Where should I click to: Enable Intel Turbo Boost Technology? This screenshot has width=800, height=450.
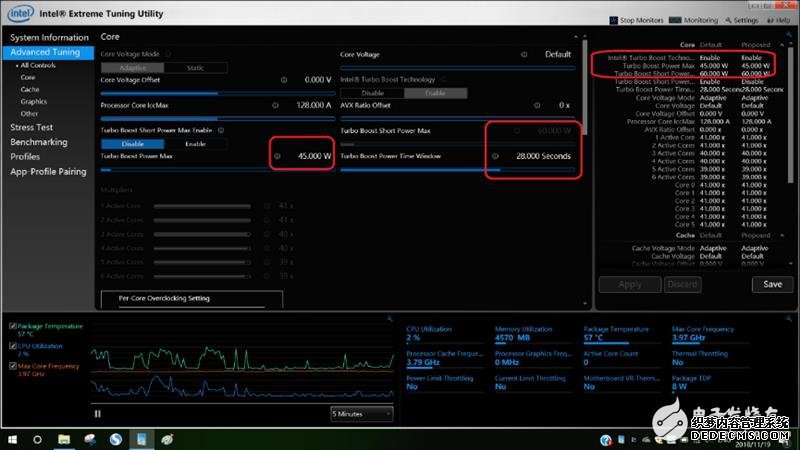point(435,93)
